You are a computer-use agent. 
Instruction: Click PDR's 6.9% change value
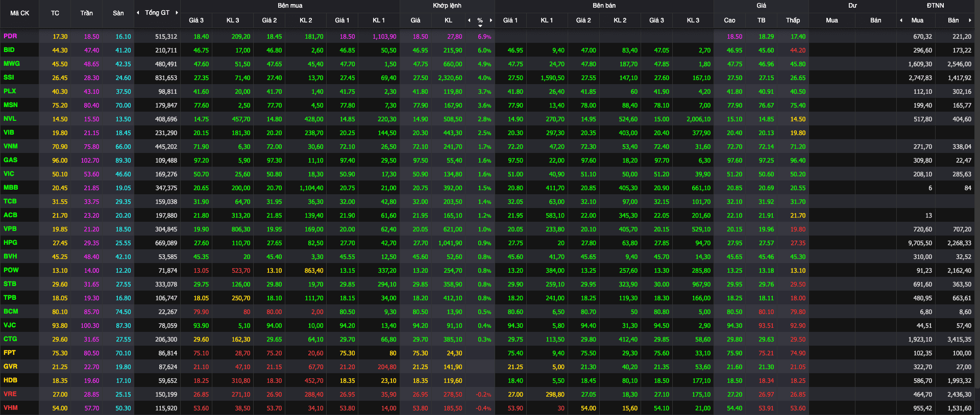(484, 37)
